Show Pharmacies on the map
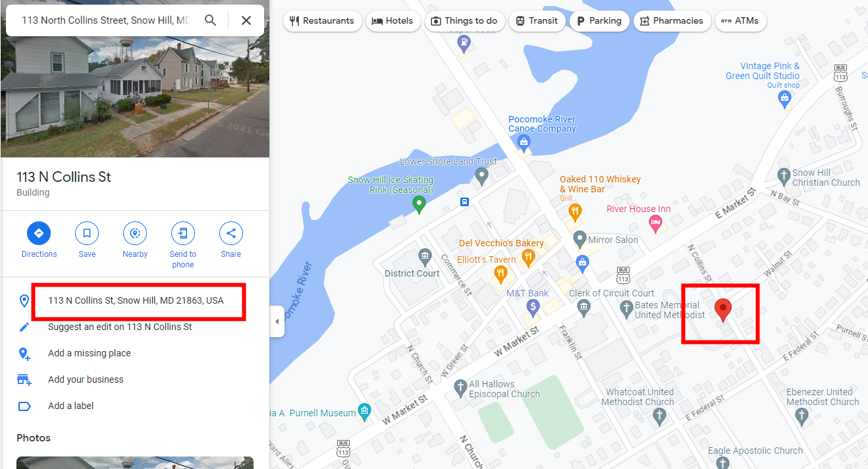Viewport: 868px width, 469px height. tap(672, 20)
